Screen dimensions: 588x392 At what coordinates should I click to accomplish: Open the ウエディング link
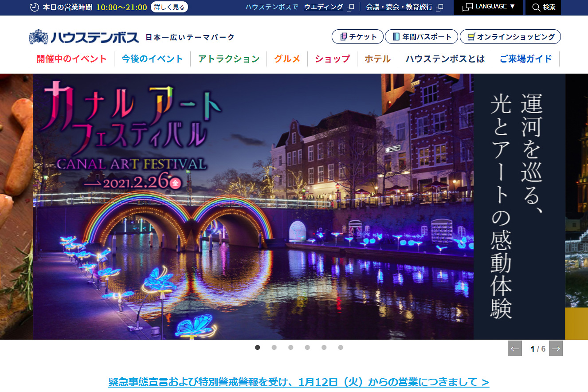[x=324, y=7]
